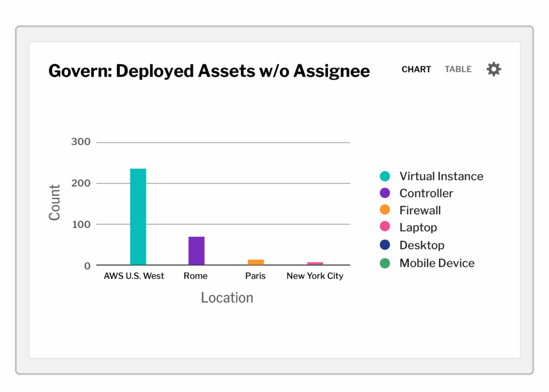Click the purple Controller legend dot
Viewport: 549px width, 392px height.
[385, 193]
